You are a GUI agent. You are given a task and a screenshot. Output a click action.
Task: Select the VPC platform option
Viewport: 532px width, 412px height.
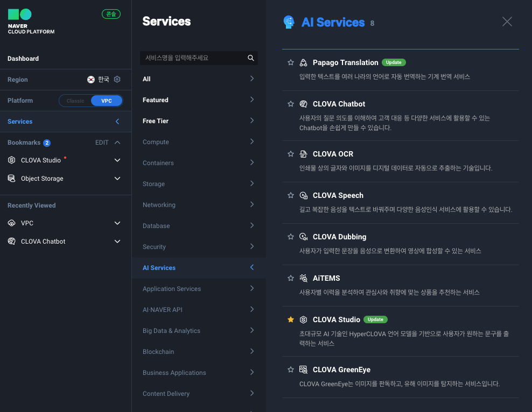click(x=106, y=101)
